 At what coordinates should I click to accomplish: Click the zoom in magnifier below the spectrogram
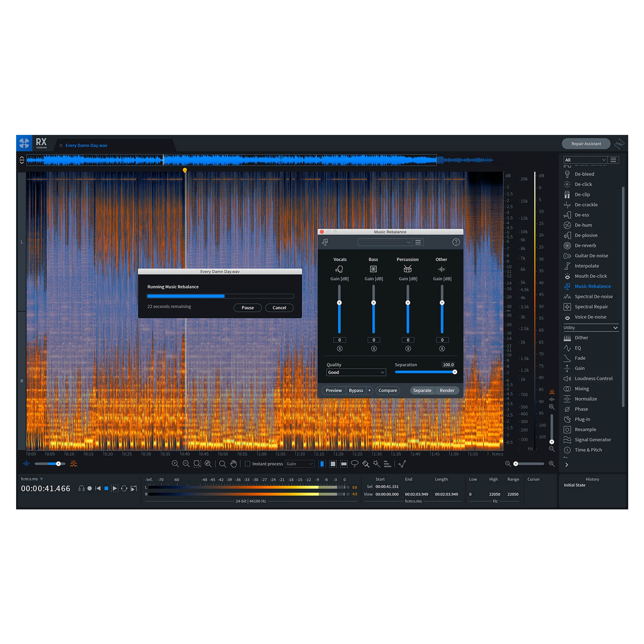[x=175, y=464]
